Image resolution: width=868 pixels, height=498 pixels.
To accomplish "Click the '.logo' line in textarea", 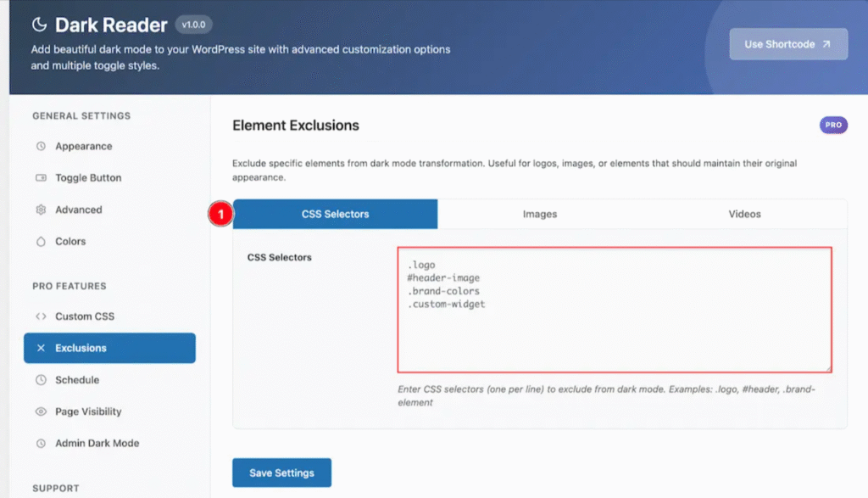I will [x=421, y=265].
